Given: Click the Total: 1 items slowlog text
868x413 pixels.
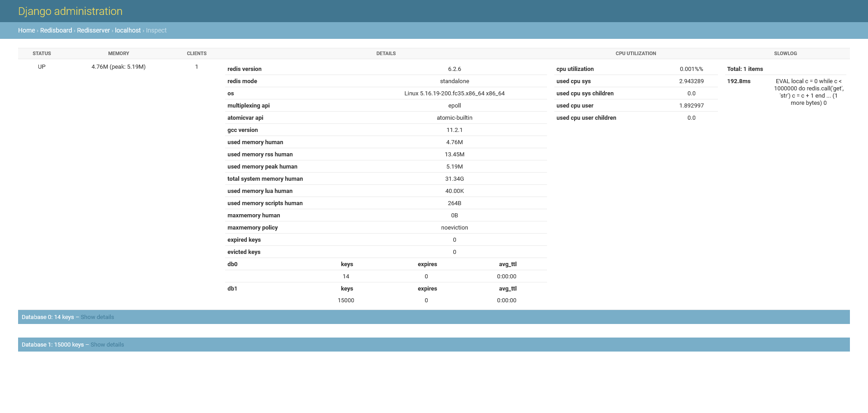Looking at the screenshot, I should coord(745,69).
